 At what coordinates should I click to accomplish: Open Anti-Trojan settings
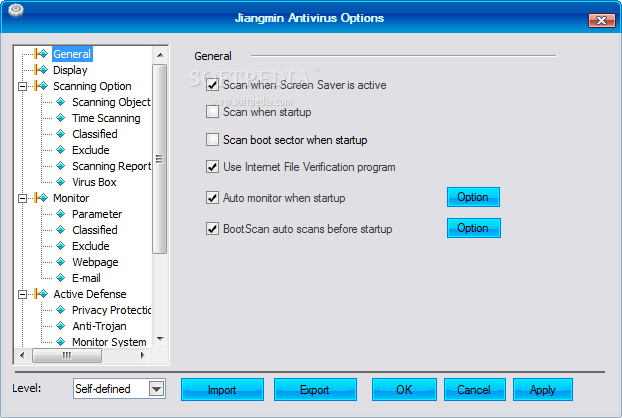pos(99,326)
